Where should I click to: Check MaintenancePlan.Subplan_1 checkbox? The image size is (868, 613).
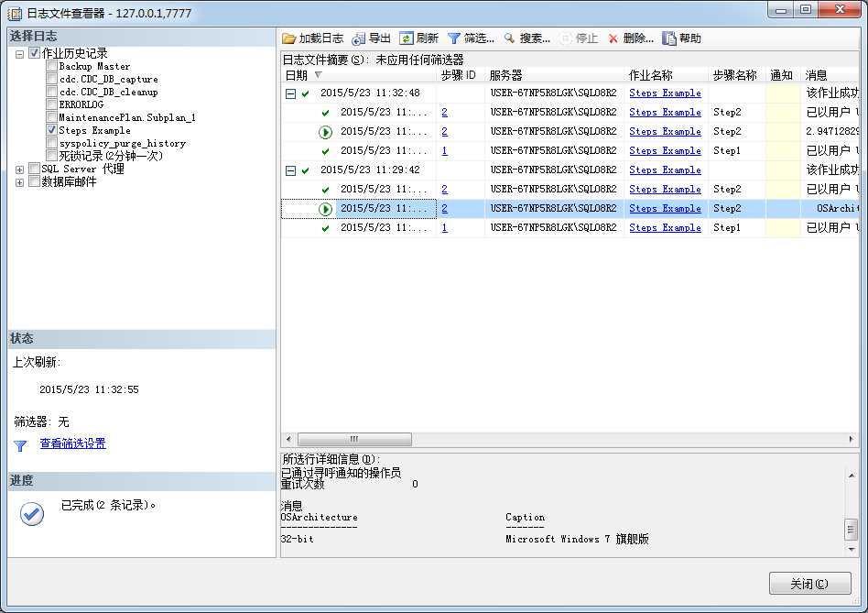pos(51,117)
